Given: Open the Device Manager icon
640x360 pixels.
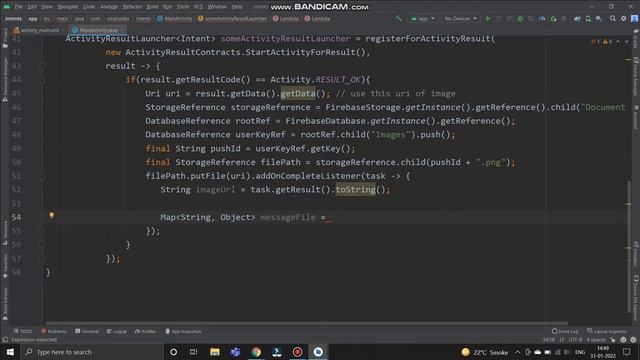Looking at the screenshot, I should tap(588, 19).
